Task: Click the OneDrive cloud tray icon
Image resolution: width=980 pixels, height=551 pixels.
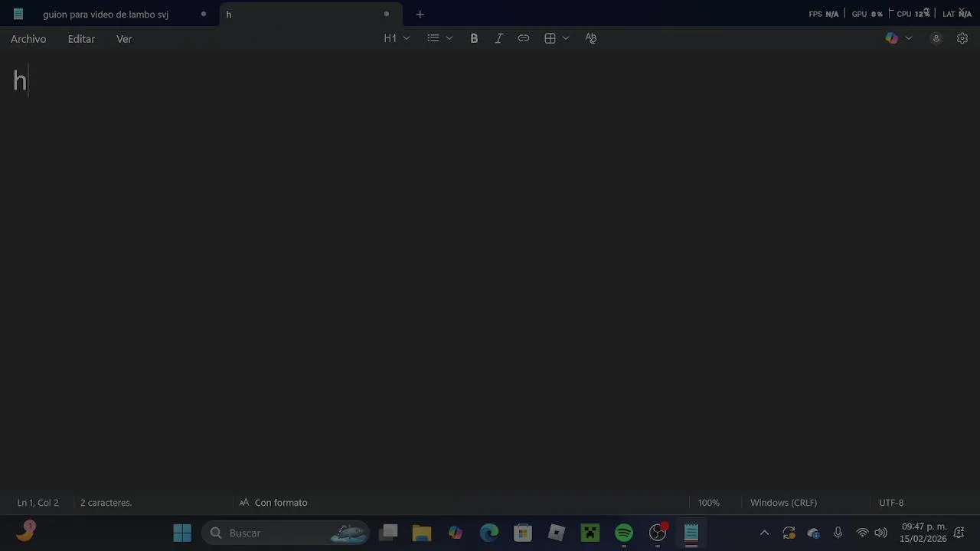Action: pos(813,533)
